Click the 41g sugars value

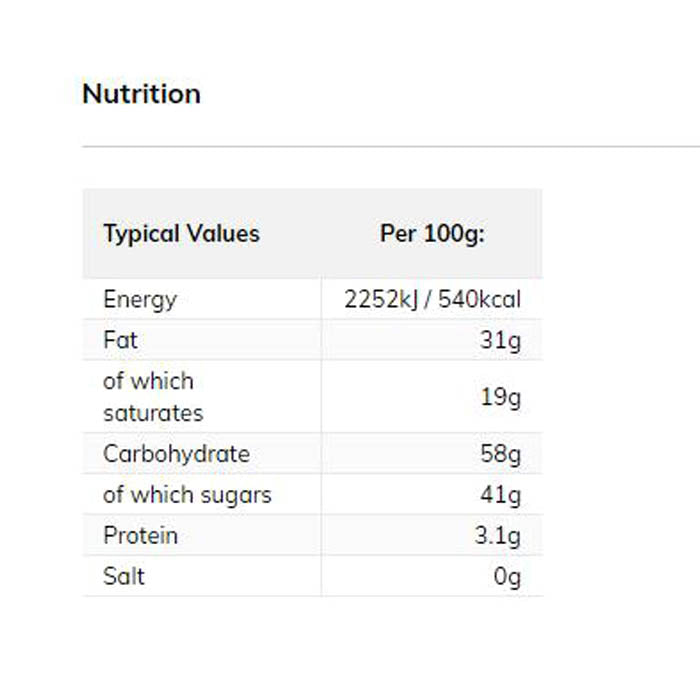coord(500,495)
